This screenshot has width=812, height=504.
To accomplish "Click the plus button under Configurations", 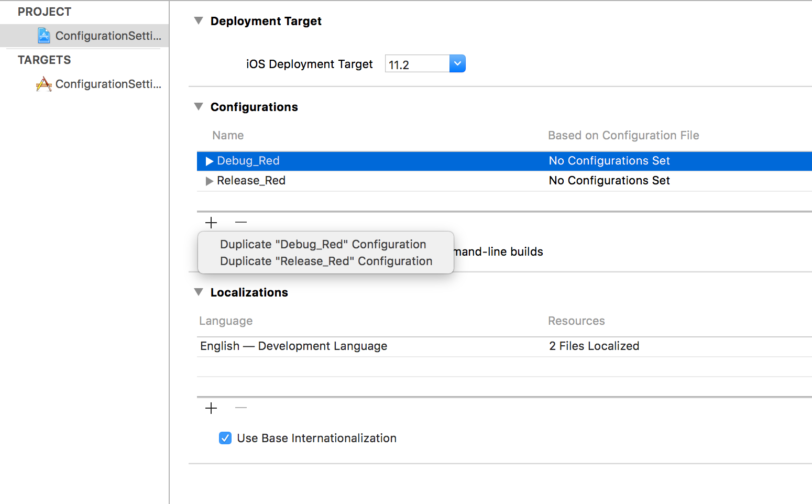I will coord(211,223).
